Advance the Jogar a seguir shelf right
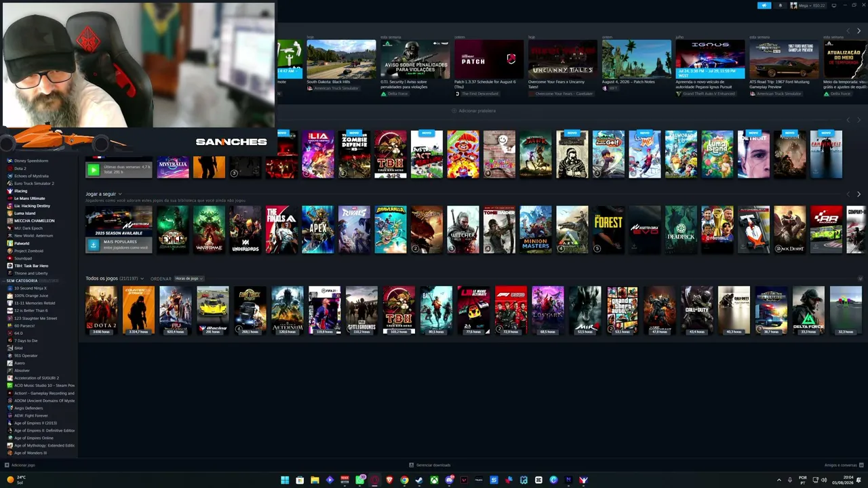Screen dimensions: 868x488 (x=859, y=195)
